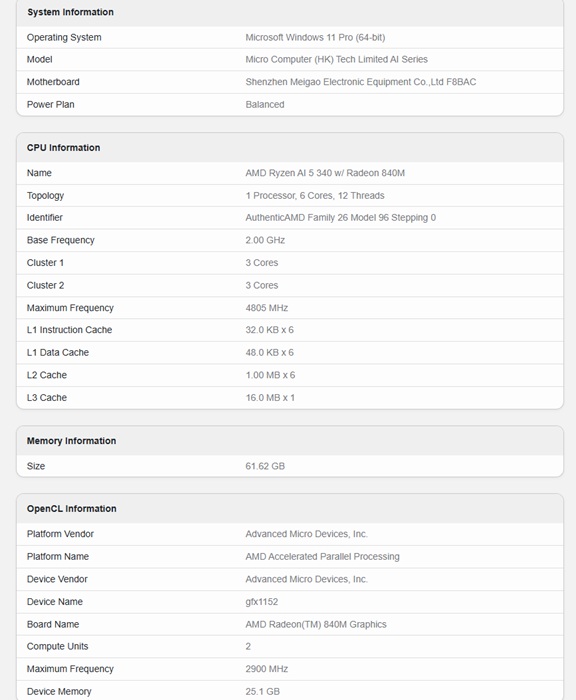The width and height of the screenshot is (576, 700).
Task: Click the 'L2 Cache' row label
Action: click(46, 375)
